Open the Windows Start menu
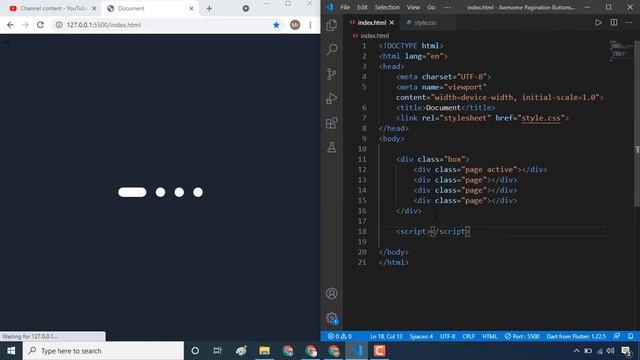This screenshot has width=640, height=360. 11,351
